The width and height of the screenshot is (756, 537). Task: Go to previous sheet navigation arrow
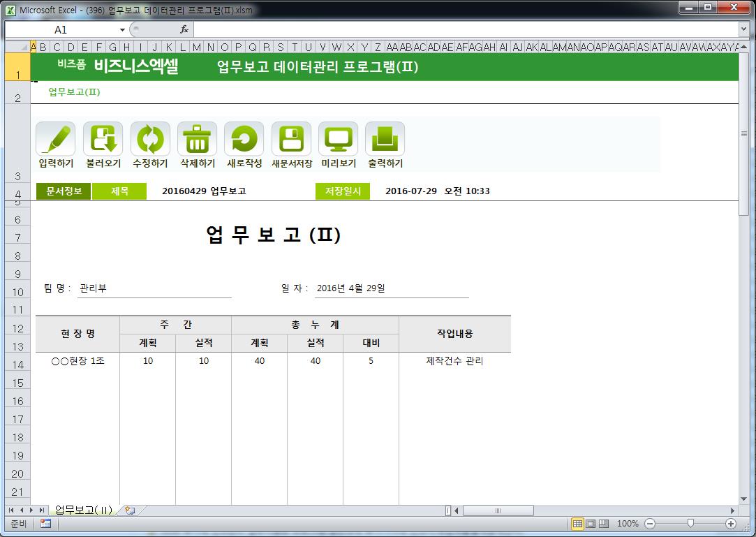point(21,510)
